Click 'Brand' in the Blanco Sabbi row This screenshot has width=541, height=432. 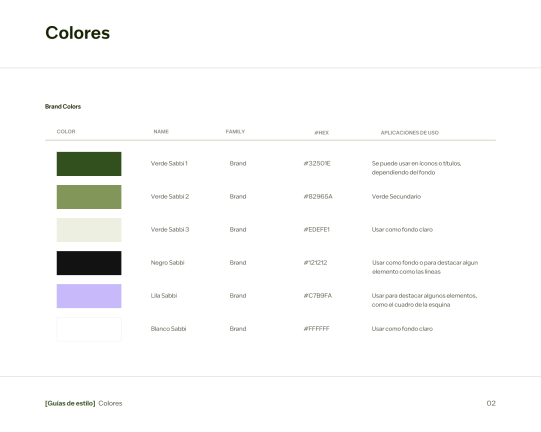[238, 329]
